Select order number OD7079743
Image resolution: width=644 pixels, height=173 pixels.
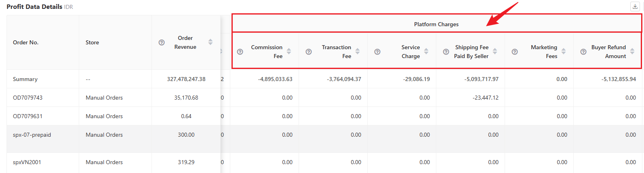(27, 98)
